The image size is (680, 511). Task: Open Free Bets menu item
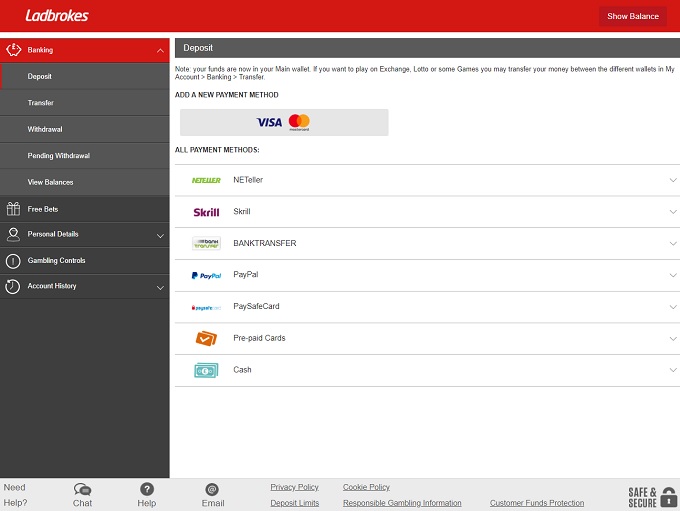[x=85, y=209]
